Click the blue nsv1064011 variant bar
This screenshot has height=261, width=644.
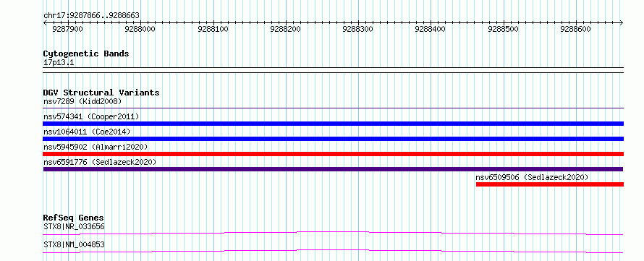[333, 139]
